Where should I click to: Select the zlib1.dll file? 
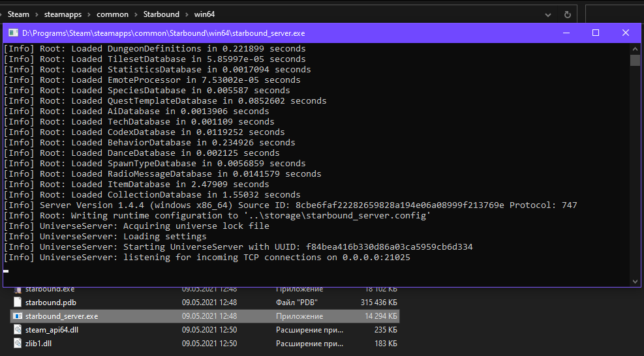pos(38,343)
